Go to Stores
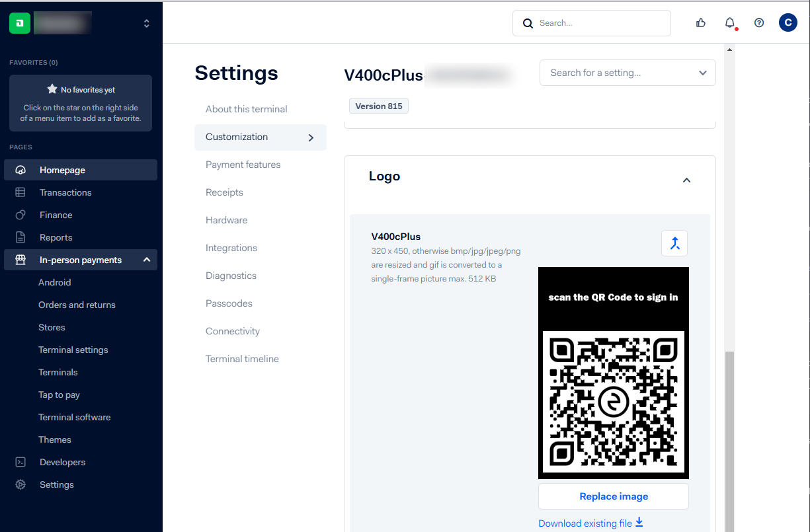This screenshot has width=810, height=532. [52, 327]
